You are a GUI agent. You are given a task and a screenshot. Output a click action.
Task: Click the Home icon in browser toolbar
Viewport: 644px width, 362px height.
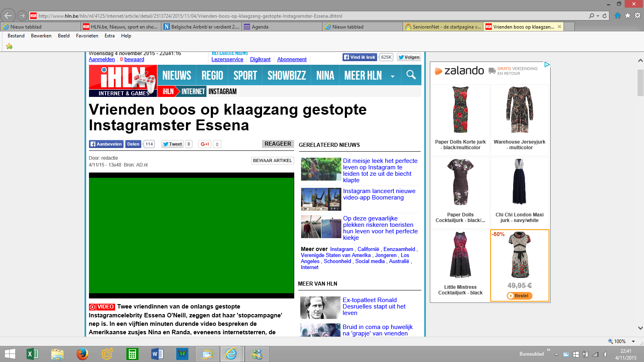[617, 16]
